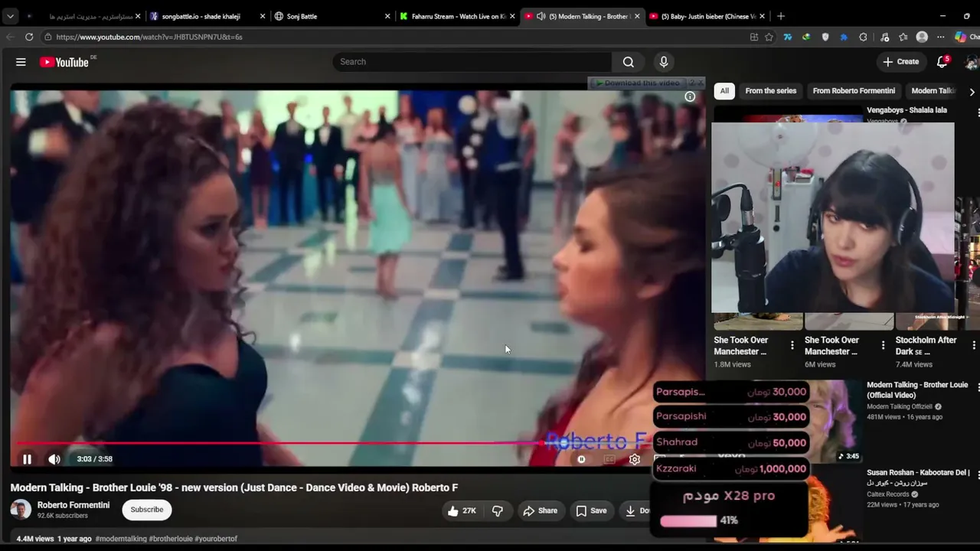Open the browser profile avatar

click(922, 37)
